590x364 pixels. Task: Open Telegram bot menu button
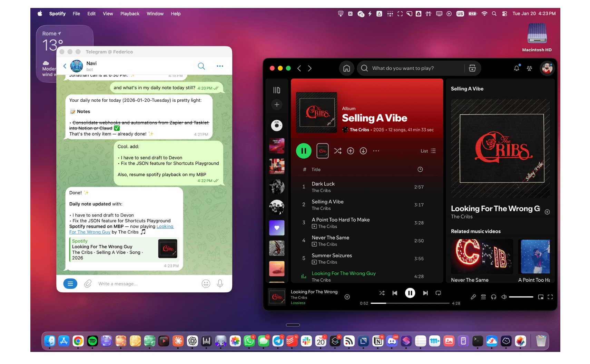(x=70, y=284)
